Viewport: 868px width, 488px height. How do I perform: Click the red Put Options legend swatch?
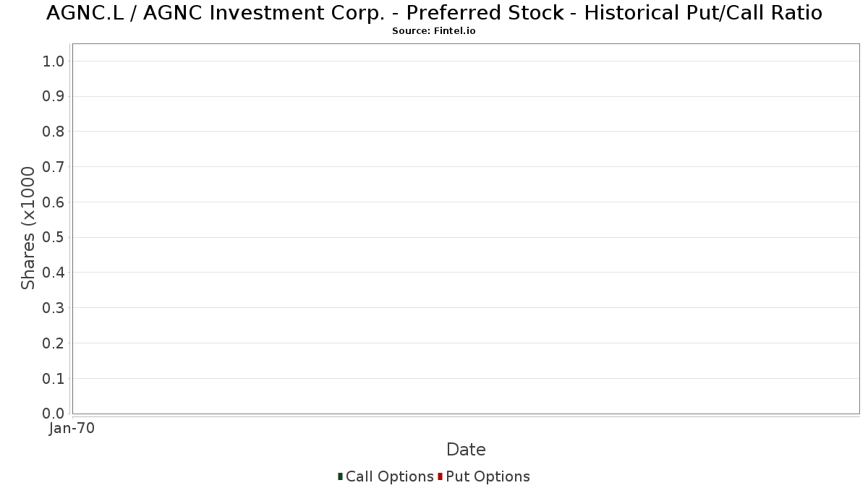click(x=440, y=476)
